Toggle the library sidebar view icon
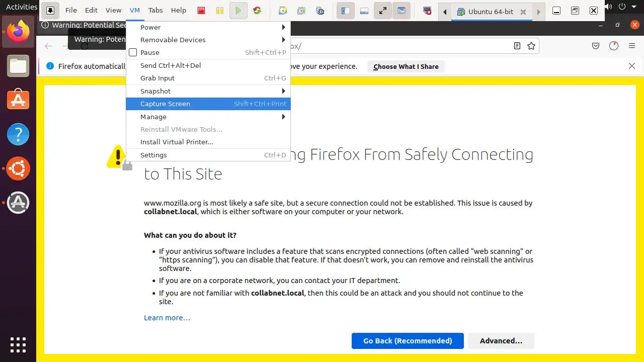The height and width of the screenshot is (362, 644). coord(346,11)
